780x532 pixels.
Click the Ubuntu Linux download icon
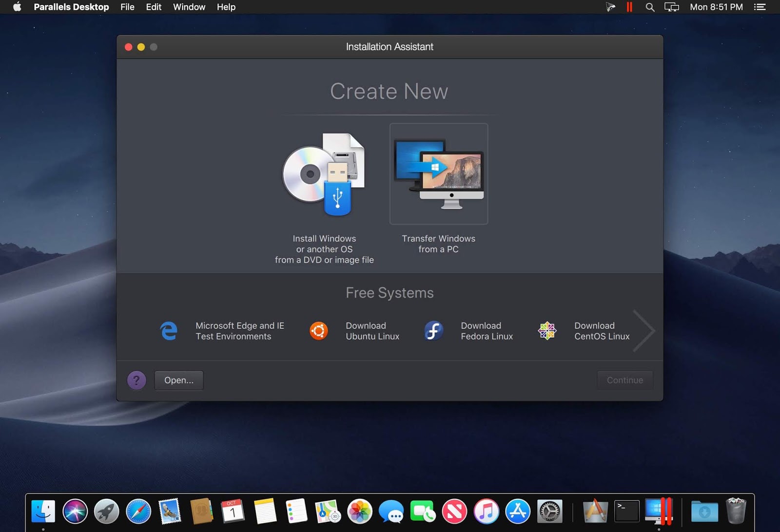[319, 331]
